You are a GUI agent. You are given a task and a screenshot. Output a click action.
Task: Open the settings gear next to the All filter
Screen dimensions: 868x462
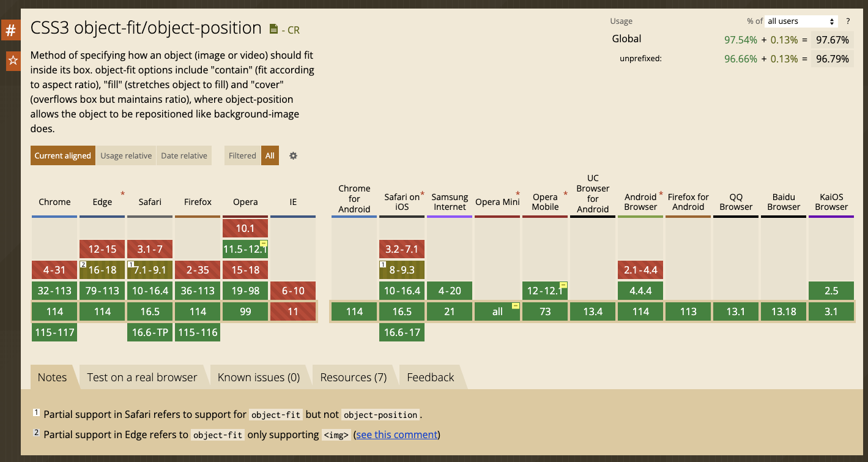[293, 155]
